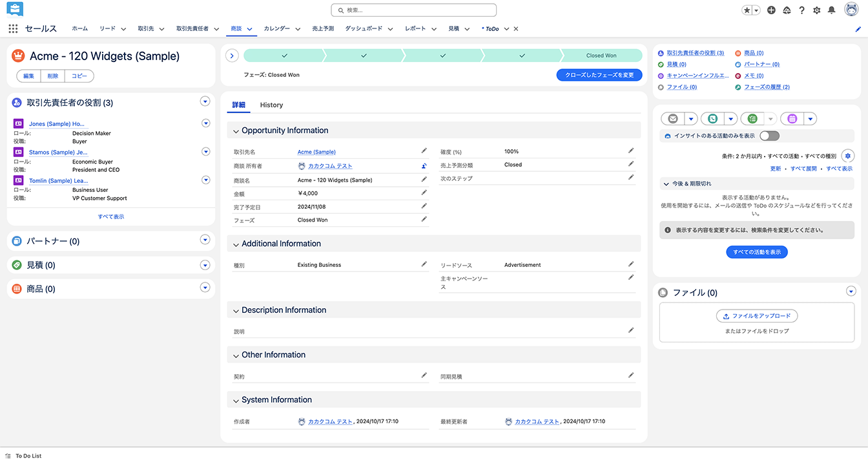Click ファイルをアップロード button

click(757, 316)
